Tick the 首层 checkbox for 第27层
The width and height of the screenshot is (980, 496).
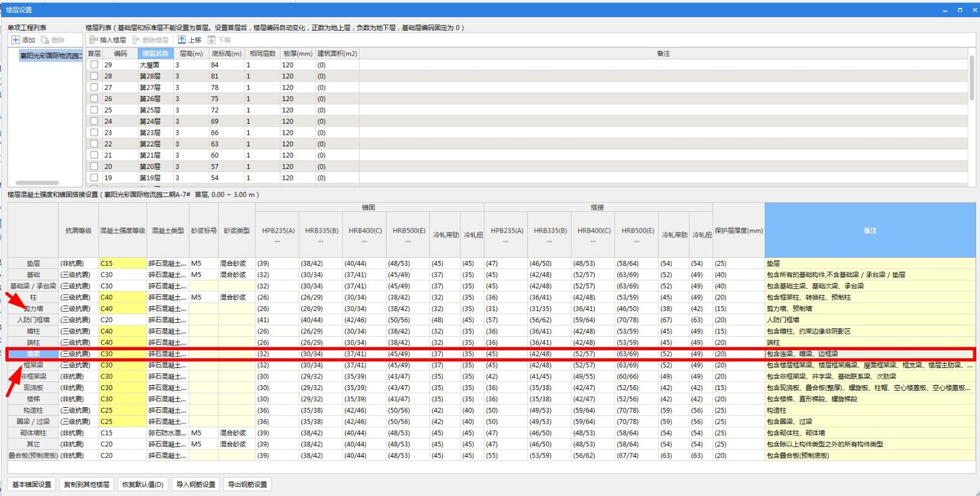click(94, 87)
